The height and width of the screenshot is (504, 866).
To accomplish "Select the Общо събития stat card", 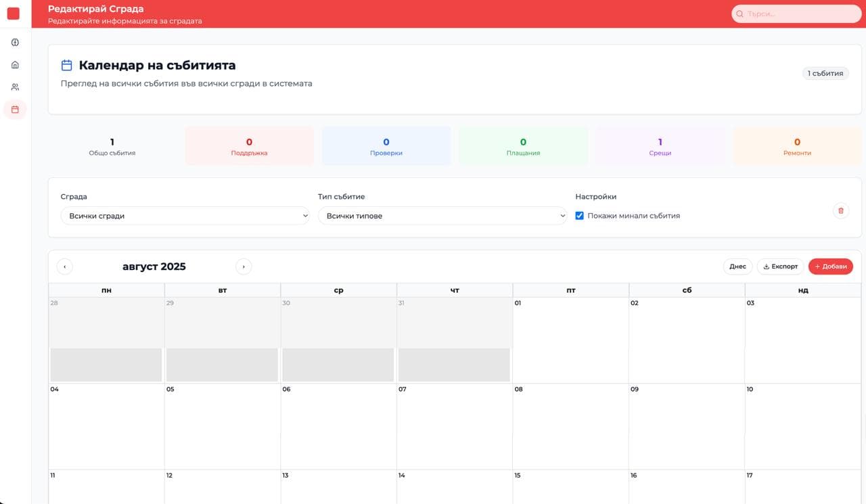I will [x=112, y=146].
